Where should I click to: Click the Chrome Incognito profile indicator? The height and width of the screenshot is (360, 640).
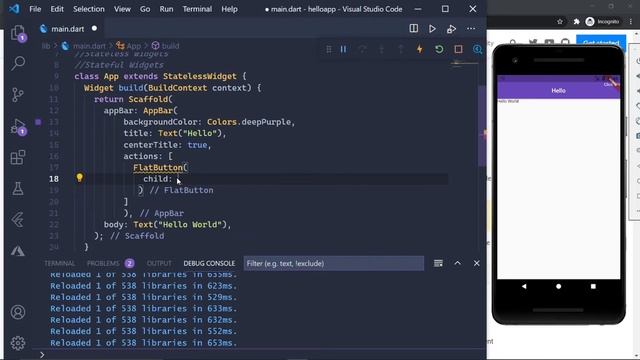pos(602,22)
